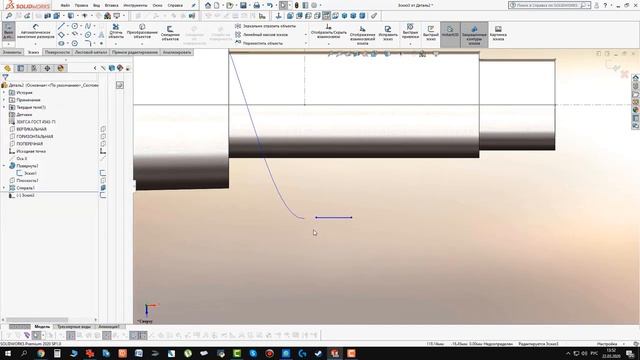The height and width of the screenshot is (360, 640).
Task: Open the Вид menu
Action: (x=96, y=6)
